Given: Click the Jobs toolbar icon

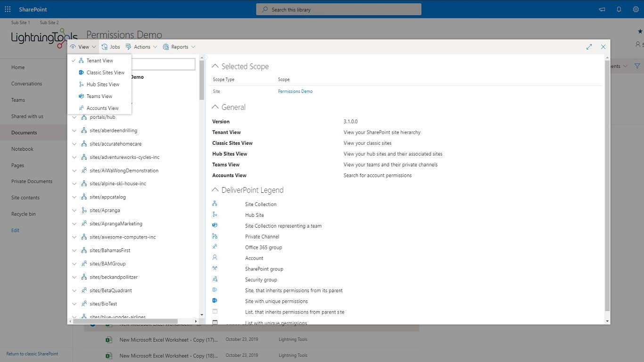Looking at the screenshot, I should click(x=105, y=47).
